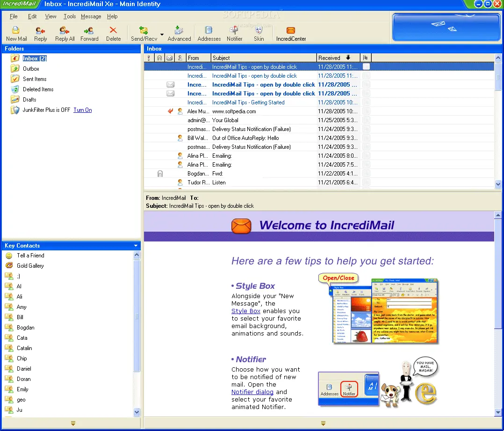Viewport: 504px width, 431px height.
Task: Compose a message with New Mail
Action: click(16, 34)
